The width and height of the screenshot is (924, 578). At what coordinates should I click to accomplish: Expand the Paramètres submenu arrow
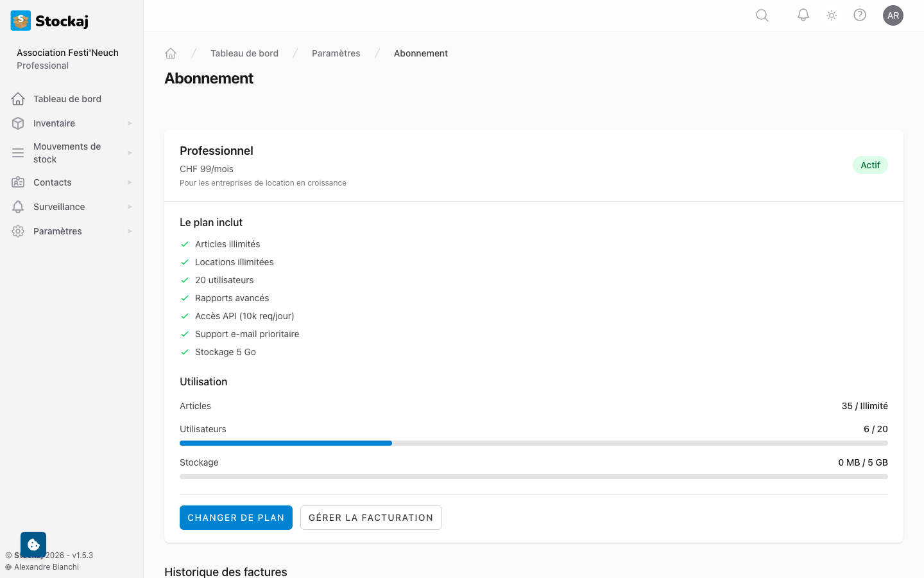[130, 231]
